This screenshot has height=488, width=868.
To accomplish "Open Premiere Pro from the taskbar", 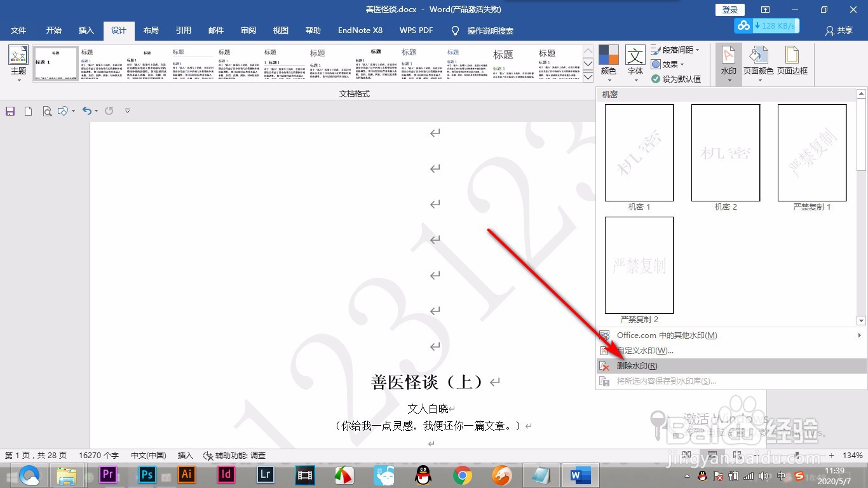I will point(107,475).
